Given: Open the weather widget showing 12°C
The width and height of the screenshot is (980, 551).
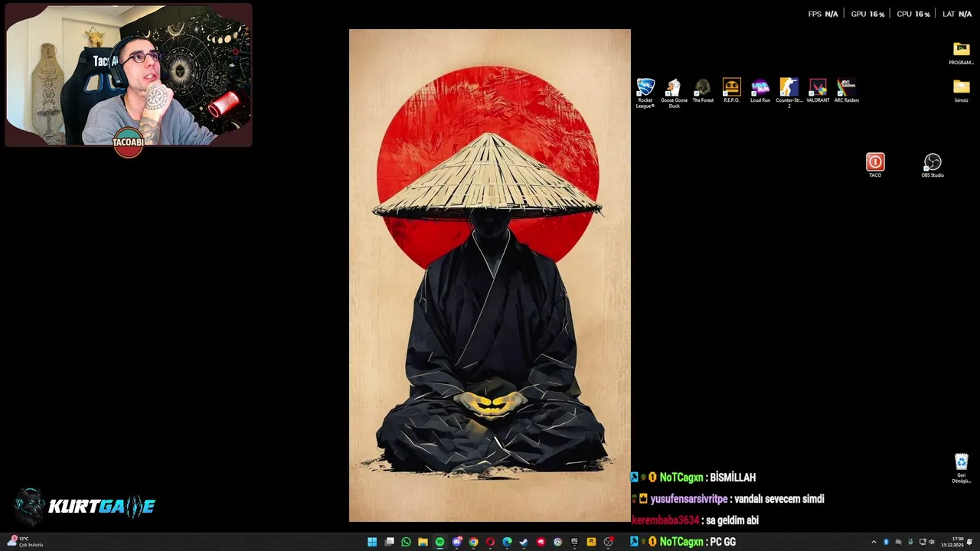Looking at the screenshot, I should pos(24,542).
